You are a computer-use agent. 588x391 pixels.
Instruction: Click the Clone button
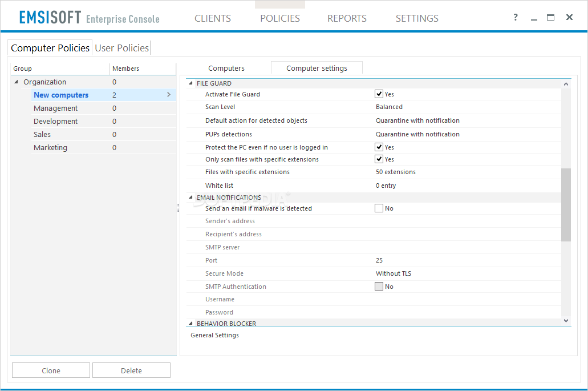(x=51, y=370)
